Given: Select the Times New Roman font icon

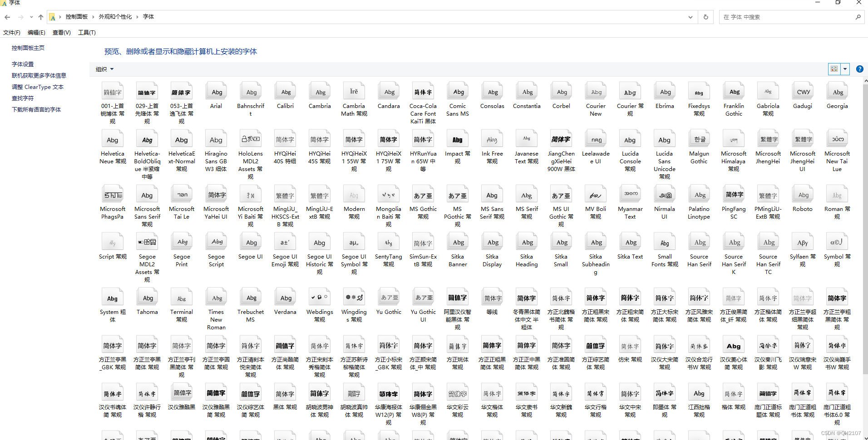Looking at the screenshot, I should coord(216,298).
